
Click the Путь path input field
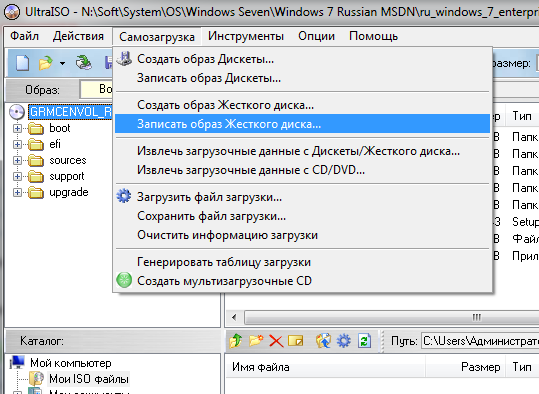(480, 341)
